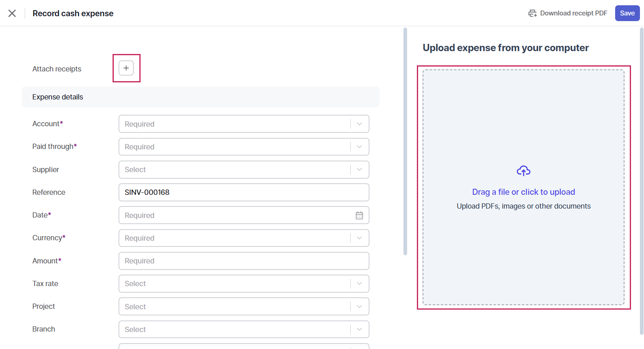Screen dimensions: 644x349
Task: Focus the Amount input field
Action: 244,261
